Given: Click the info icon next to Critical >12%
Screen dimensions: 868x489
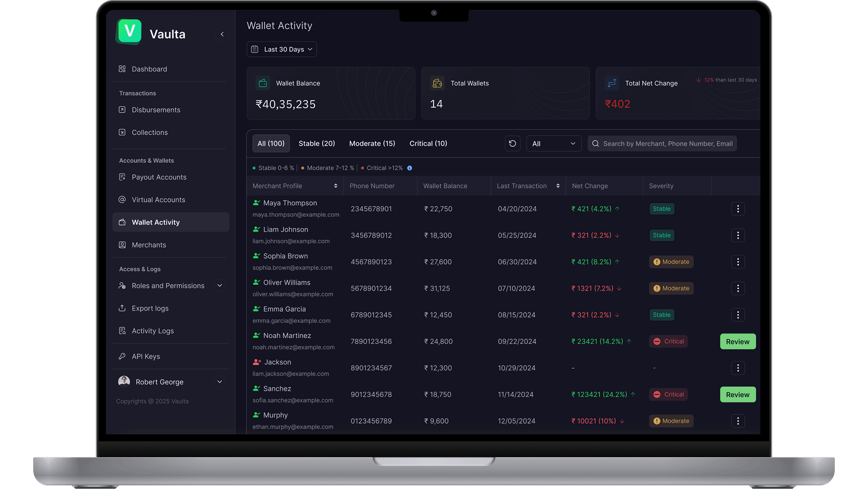Looking at the screenshot, I should tap(409, 168).
